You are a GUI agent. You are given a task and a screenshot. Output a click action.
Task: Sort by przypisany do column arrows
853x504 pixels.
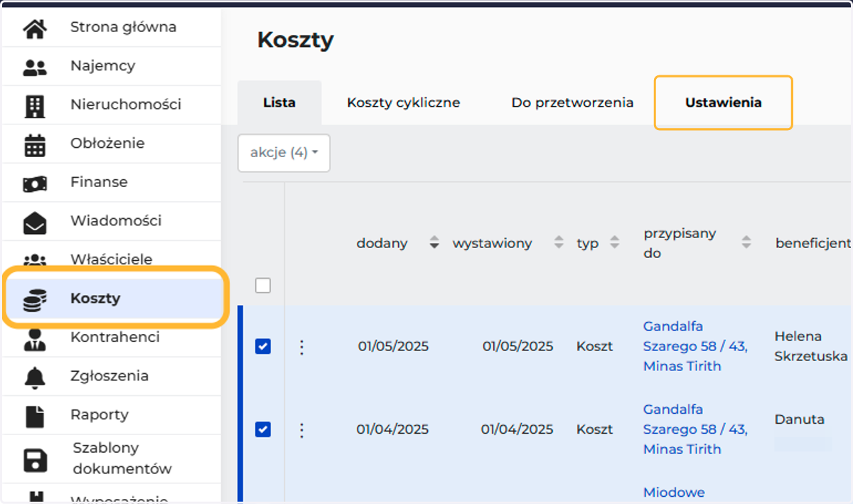[x=746, y=243]
